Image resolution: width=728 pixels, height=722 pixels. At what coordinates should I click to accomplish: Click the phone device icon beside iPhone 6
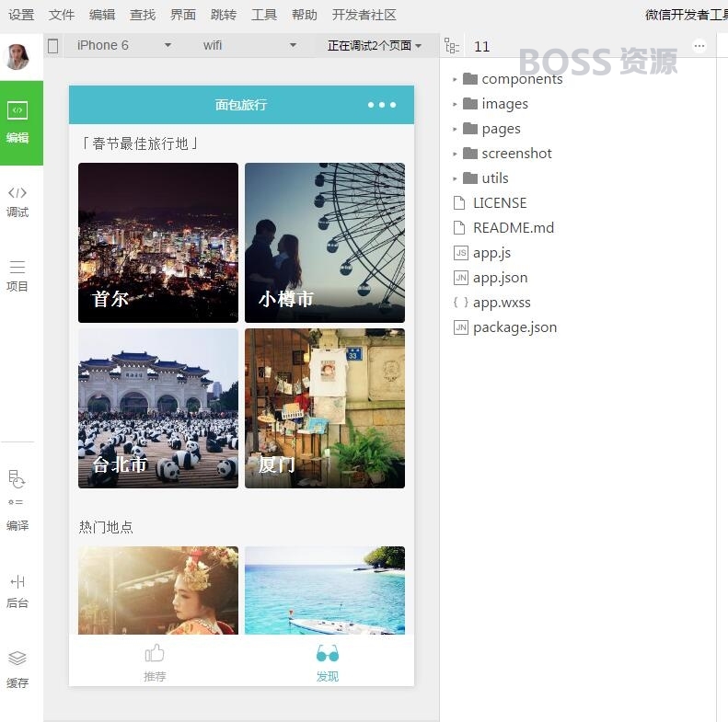tap(53, 46)
